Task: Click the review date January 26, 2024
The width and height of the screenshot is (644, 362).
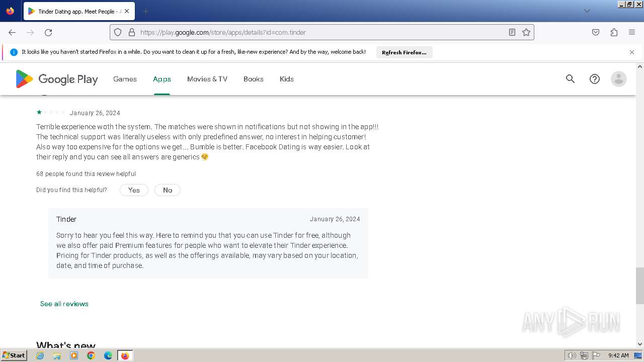Action: pyautogui.click(x=95, y=113)
